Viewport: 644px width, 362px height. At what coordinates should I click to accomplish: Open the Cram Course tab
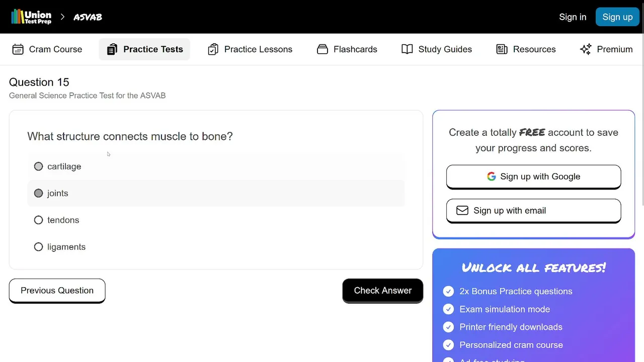[x=47, y=49]
